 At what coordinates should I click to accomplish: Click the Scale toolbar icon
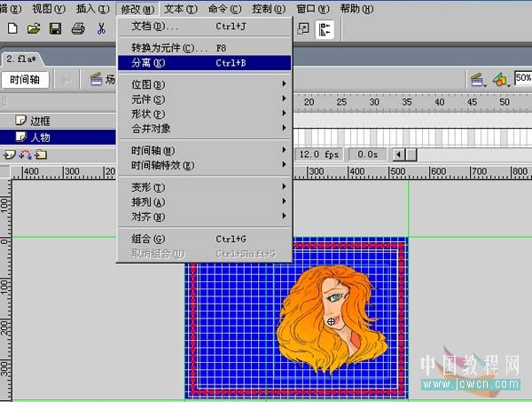point(302,28)
